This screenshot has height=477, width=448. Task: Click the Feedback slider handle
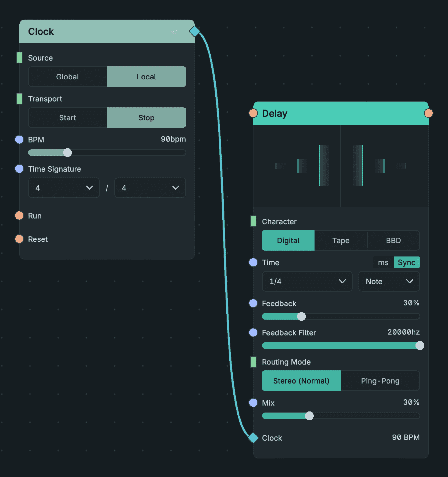(301, 316)
